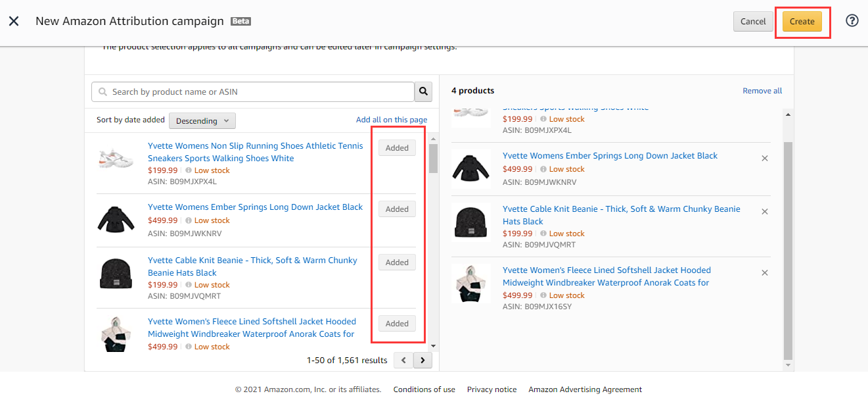Open the help question mark icon
The image size is (868, 400).
852,20
